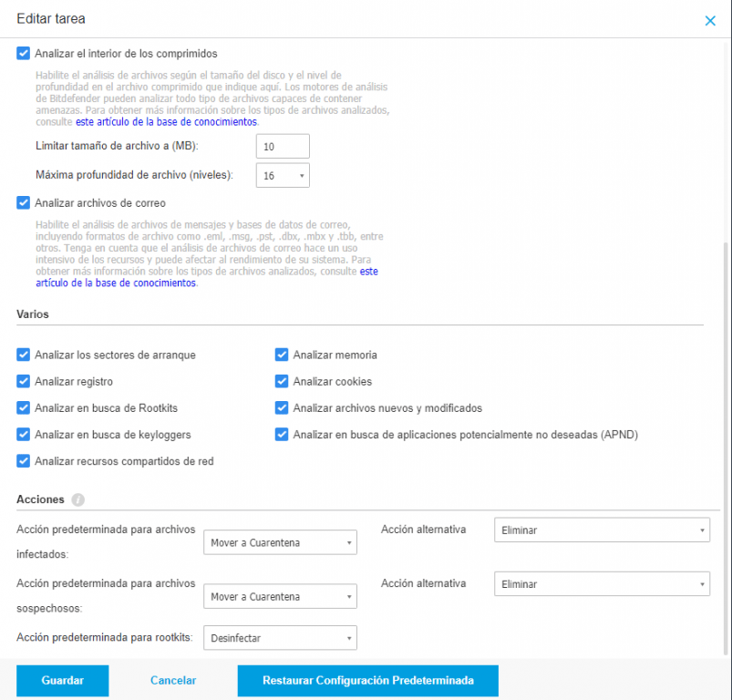Disable Analizar registro checkbox
The height and width of the screenshot is (700, 732).
coord(24,381)
